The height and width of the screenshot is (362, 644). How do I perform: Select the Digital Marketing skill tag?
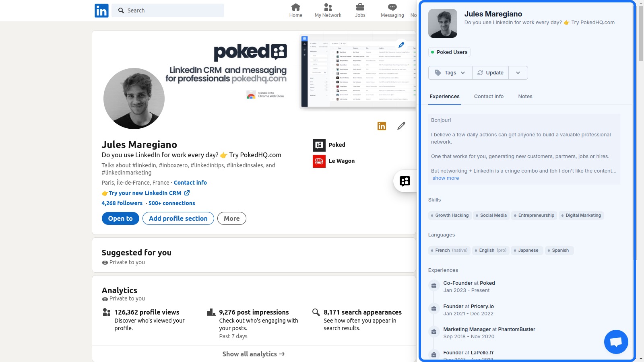point(581,216)
